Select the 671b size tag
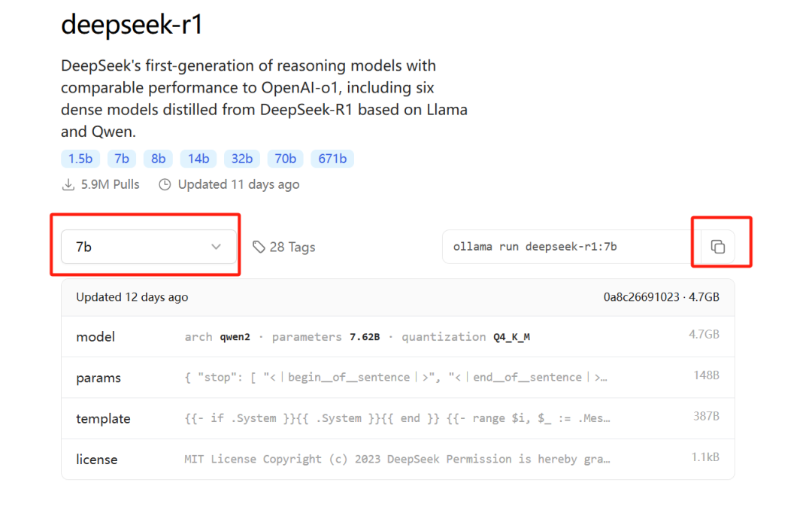Screen dimensions: 812x513 click(332, 159)
